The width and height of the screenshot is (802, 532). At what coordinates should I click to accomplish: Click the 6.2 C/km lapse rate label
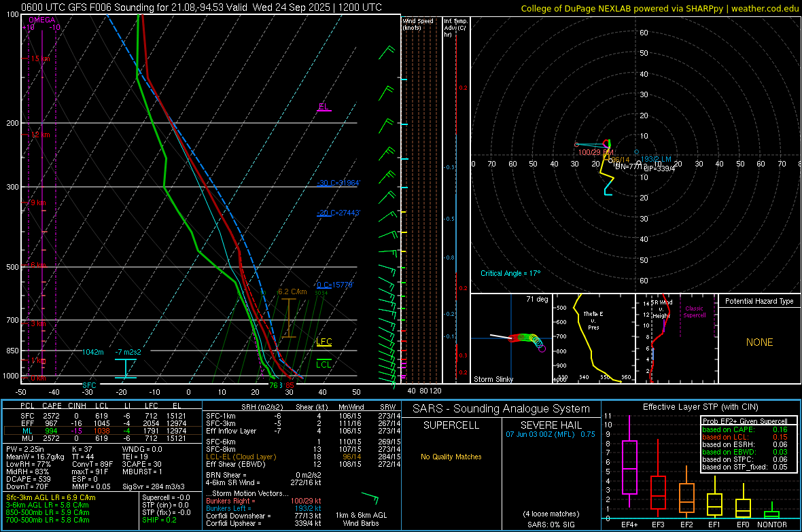tap(292, 291)
